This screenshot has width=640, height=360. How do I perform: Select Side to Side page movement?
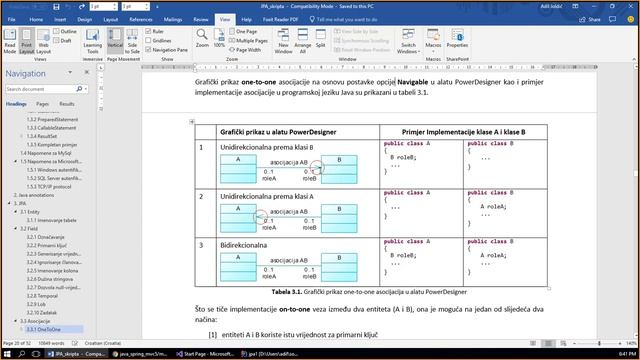pos(132,41)
